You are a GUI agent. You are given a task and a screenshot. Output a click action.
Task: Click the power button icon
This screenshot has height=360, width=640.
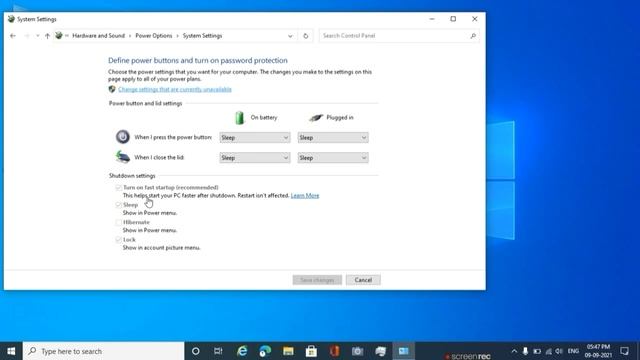coord(122,137)
